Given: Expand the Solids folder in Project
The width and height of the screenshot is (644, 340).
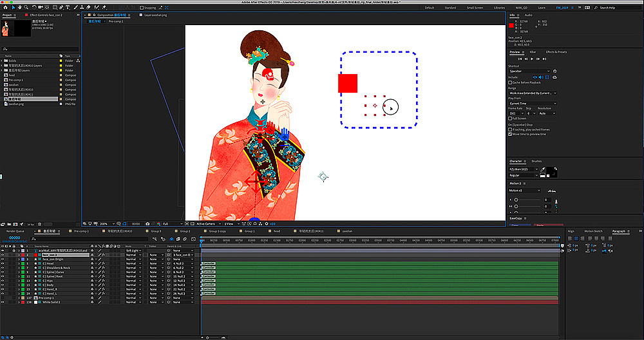Looking at the screenshot, I should click(2, 61).
